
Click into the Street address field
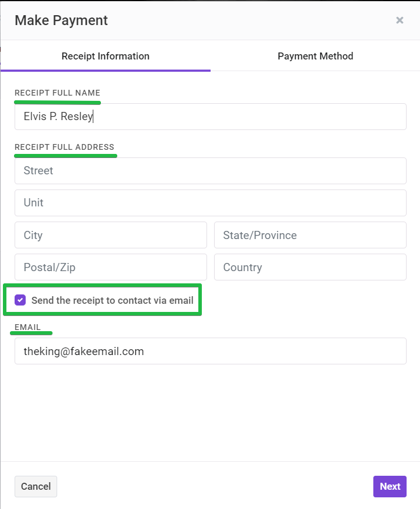(x=211, y=171)
